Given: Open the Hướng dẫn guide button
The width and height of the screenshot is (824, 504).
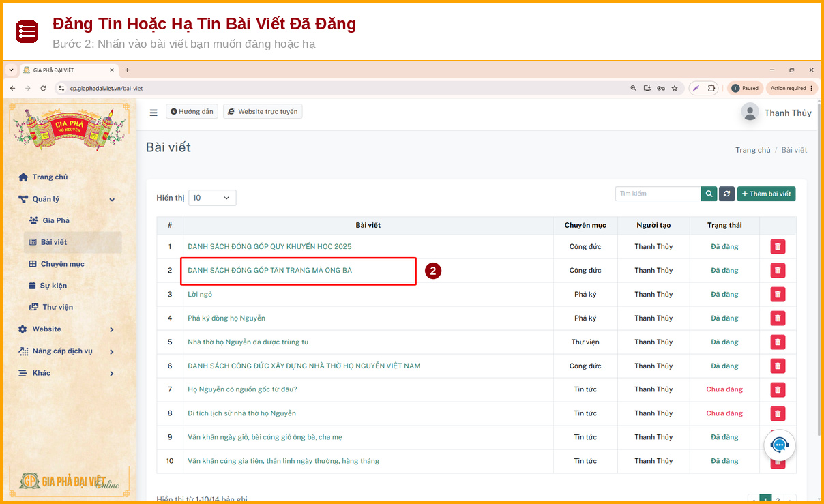Looking at the screenshot, I should (192, 112).
